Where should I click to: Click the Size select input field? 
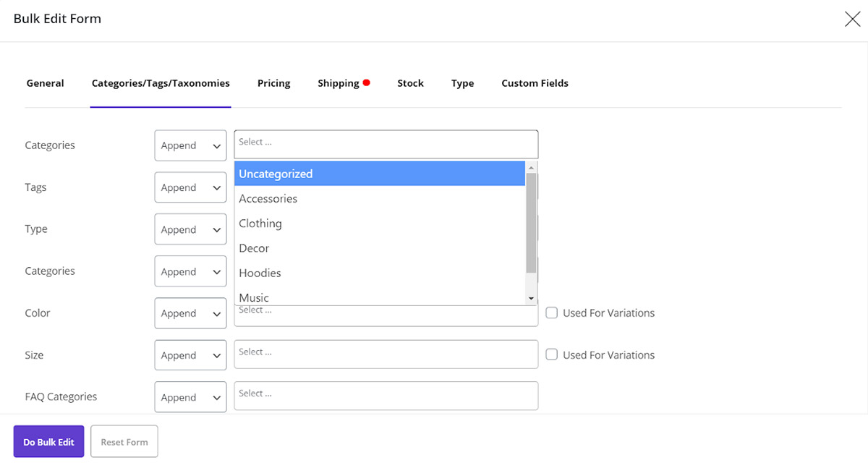point(386,354)
